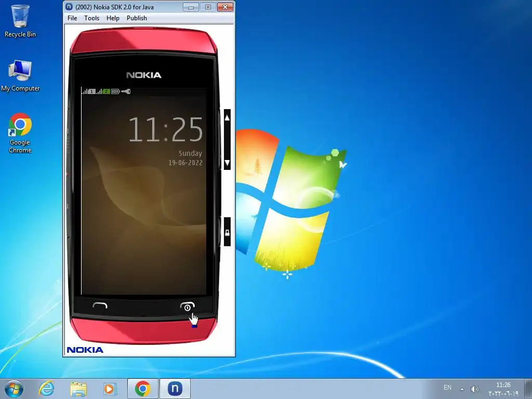
Task: Click the key lock icon in phone status bar
Action: pyautogui.click(x=126, y=91)
